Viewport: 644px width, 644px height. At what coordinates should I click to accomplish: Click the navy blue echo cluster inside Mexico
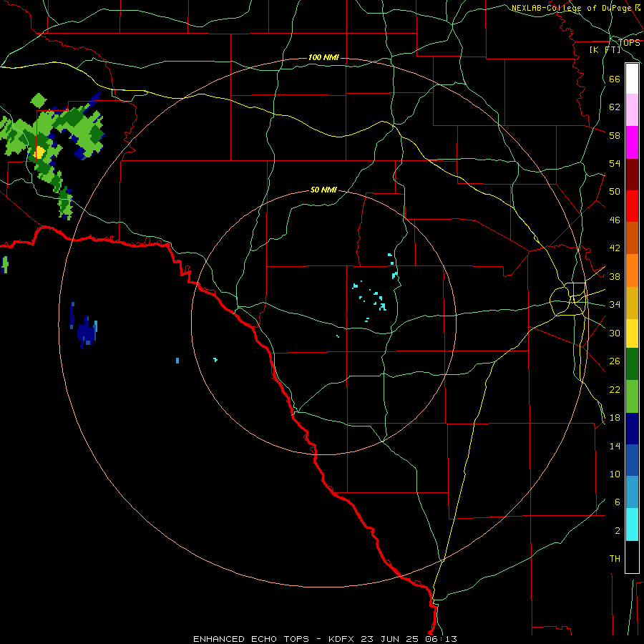[x=87, y=331]
